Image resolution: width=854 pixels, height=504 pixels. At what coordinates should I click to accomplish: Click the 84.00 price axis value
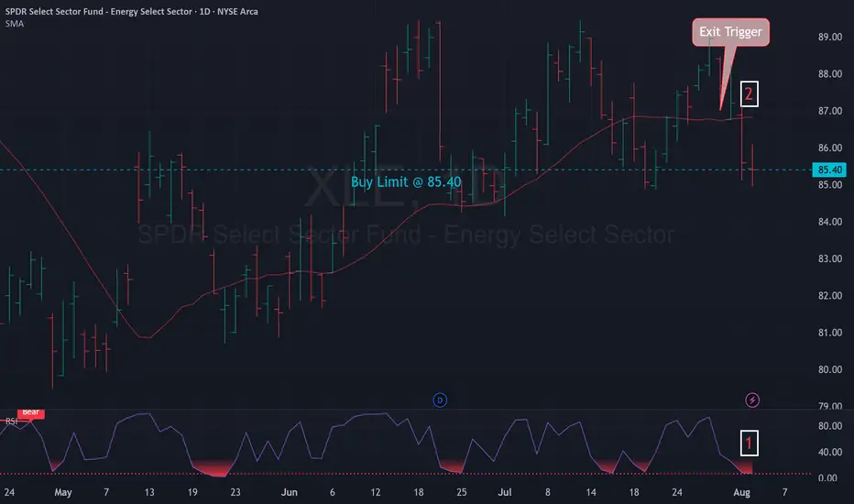point(829,222)
